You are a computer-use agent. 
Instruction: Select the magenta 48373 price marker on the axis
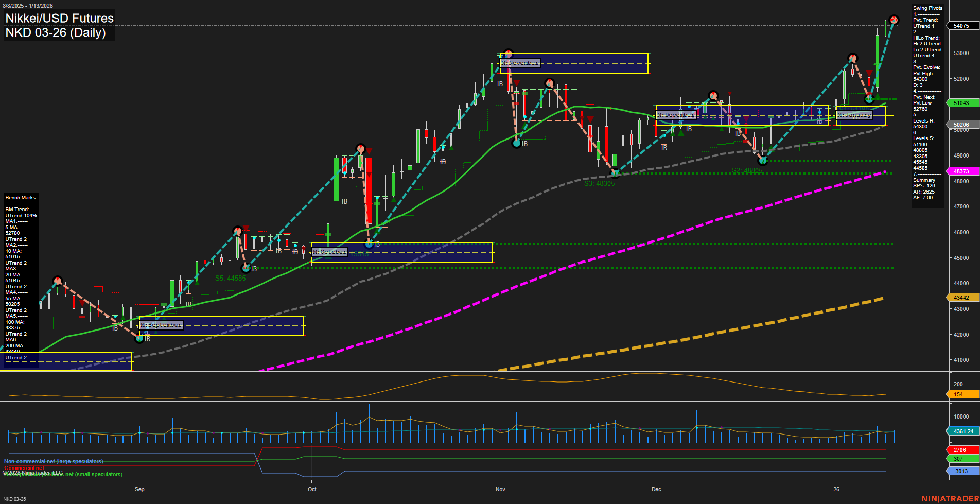pyautogui.click(x=962, y=171)
